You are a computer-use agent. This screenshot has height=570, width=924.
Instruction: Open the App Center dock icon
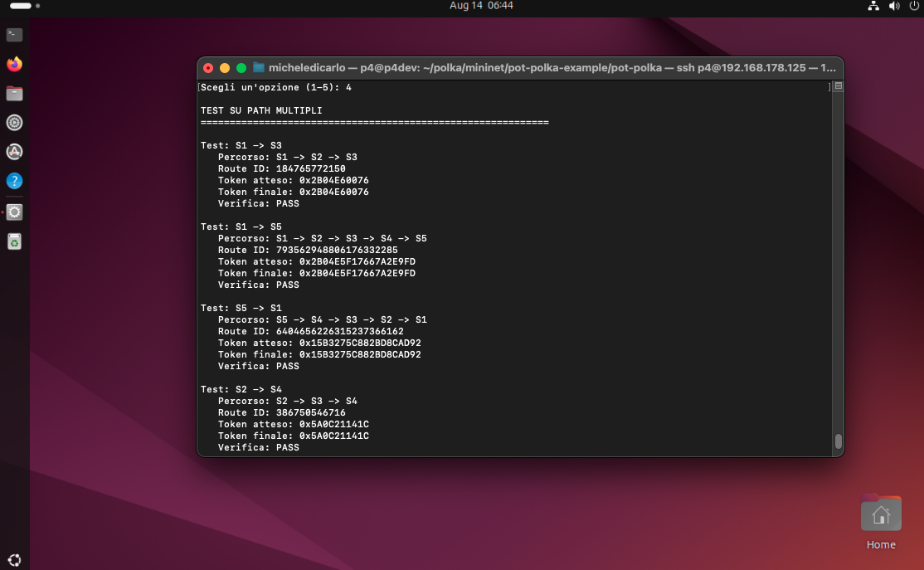tap(14, 152)
